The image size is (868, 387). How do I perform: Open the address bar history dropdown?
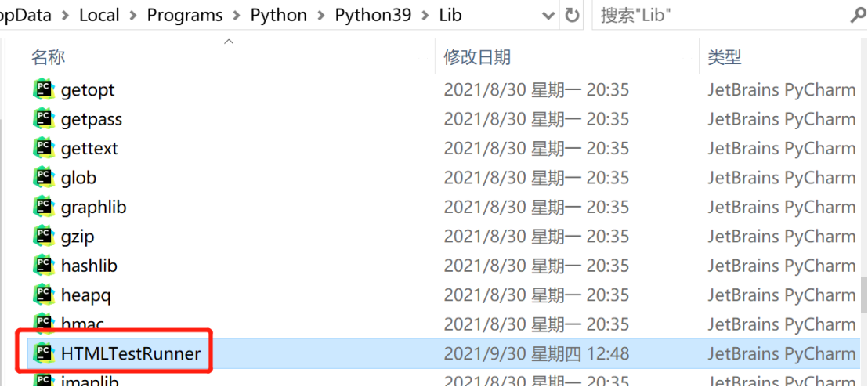click(x=548, y=16)
